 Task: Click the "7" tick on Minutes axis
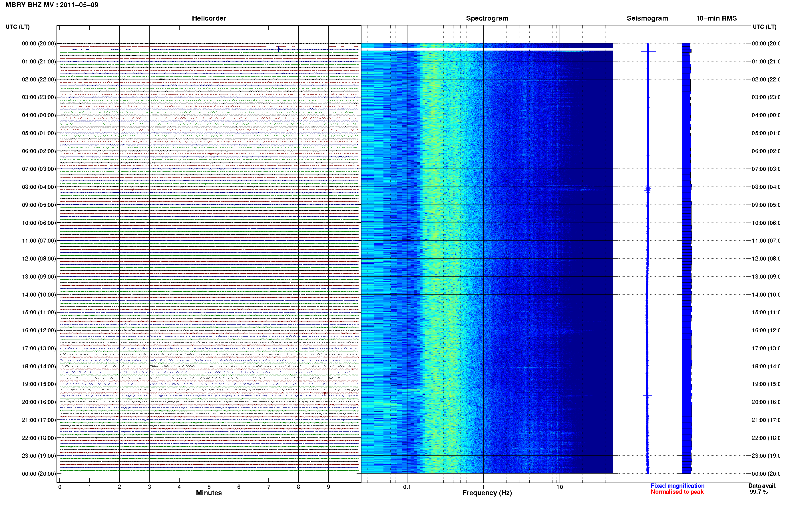pyautogui.click(x=269, y=487)
